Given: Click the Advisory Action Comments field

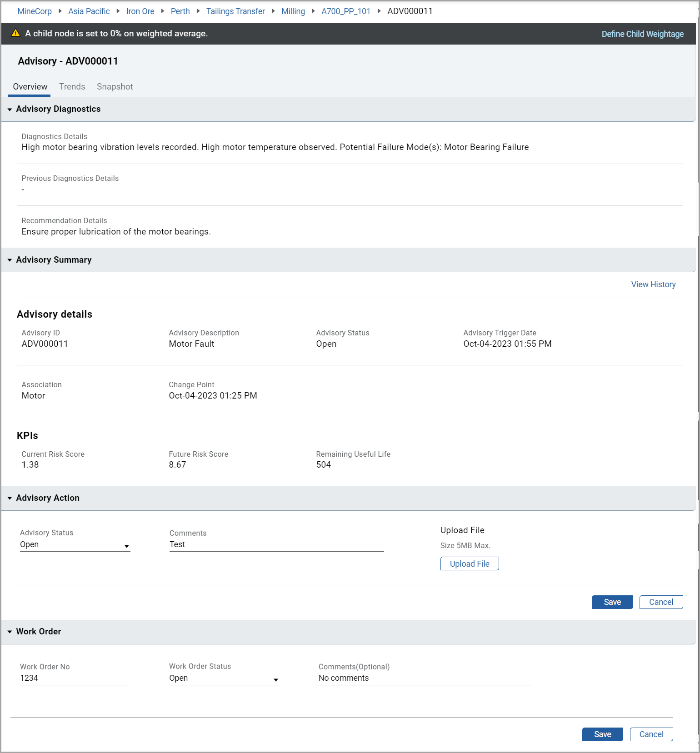Looking at the screenshot, I should point(276,545).
